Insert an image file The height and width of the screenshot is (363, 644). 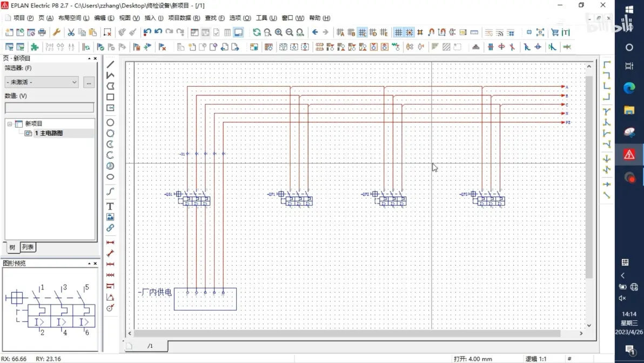point(110,217)
